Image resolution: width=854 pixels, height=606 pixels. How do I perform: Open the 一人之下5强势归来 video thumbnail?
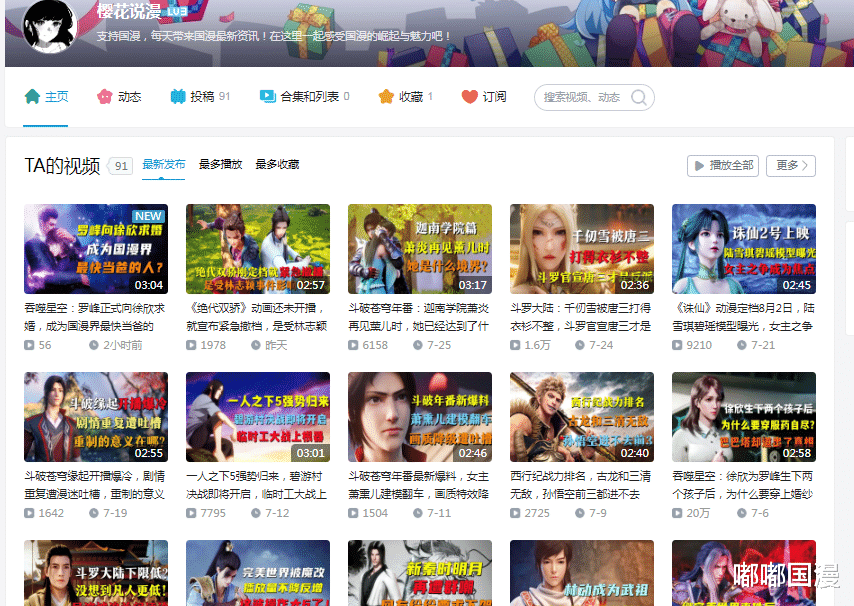(x=258, y=417)
